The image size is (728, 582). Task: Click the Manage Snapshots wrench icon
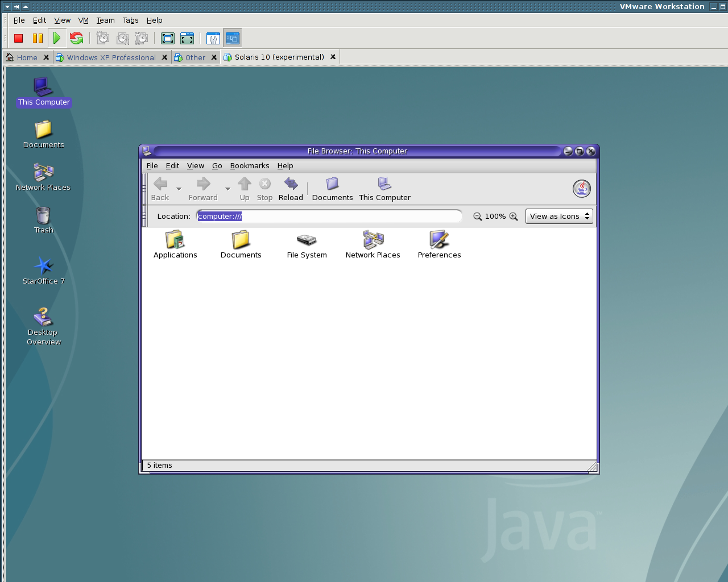(141, 38)
